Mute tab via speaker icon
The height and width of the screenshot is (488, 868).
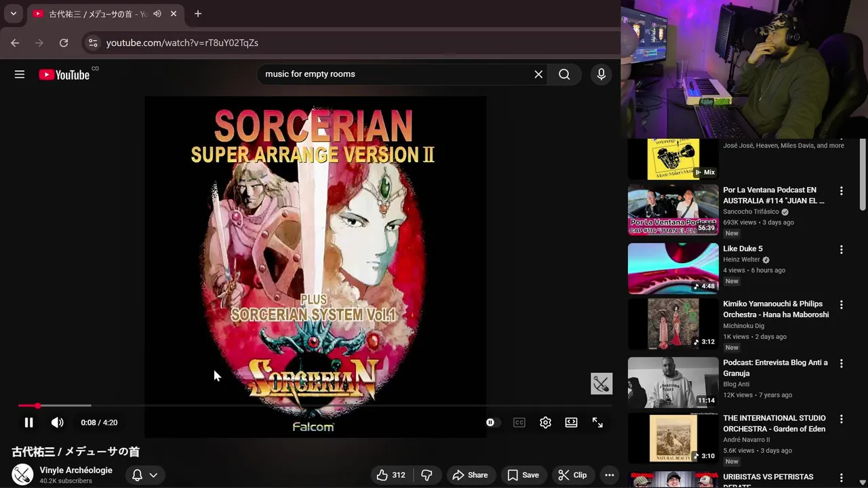click(x=157, y=14)
